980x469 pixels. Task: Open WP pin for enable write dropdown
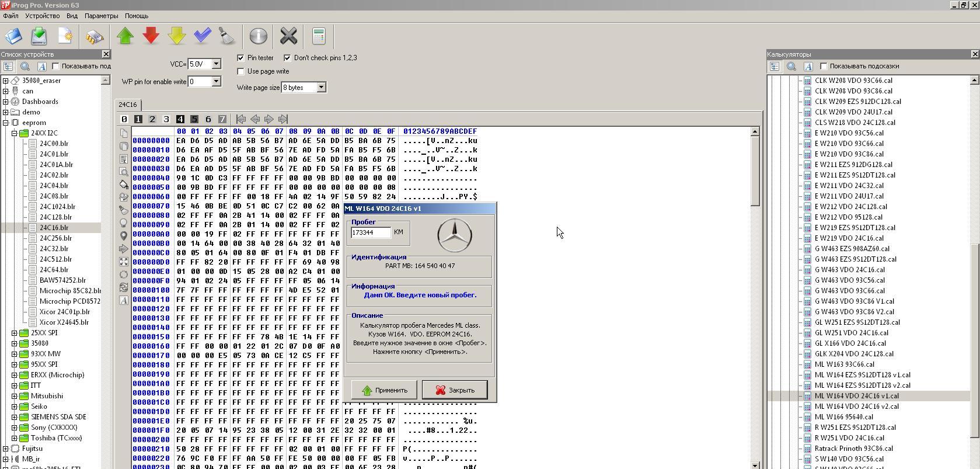click(216, 81)
